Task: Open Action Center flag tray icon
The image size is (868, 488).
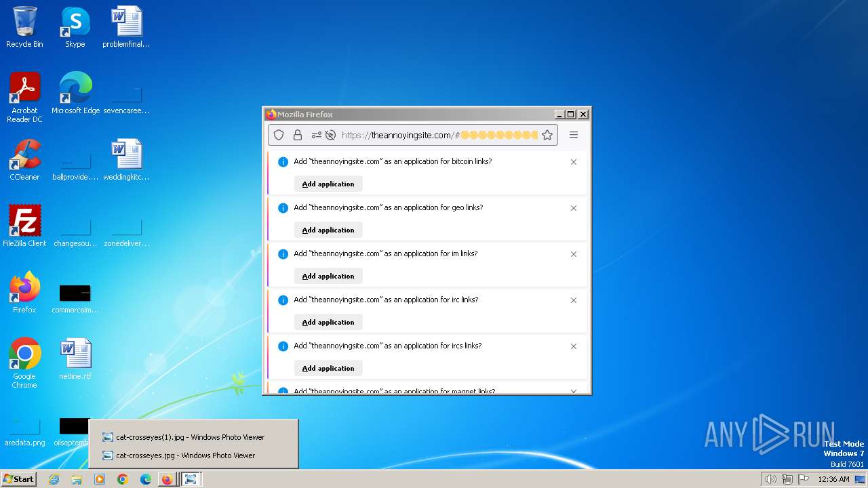Action: (x=804, y=479)
